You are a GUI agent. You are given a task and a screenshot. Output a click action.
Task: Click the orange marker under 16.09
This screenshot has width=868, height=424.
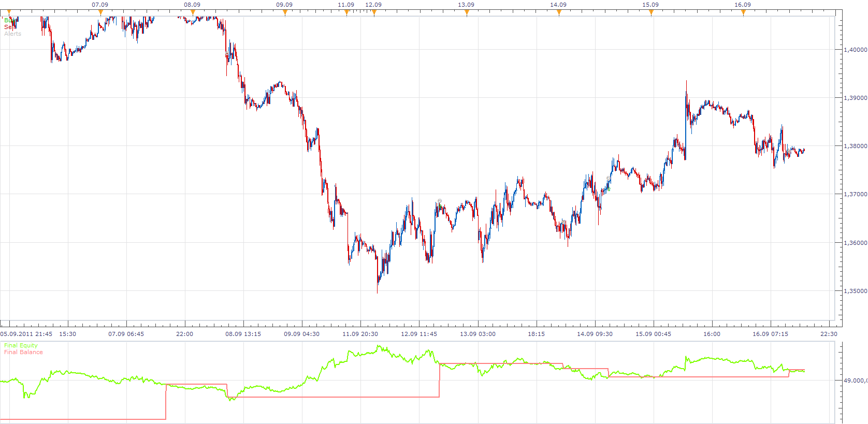[x=743, y=13]
